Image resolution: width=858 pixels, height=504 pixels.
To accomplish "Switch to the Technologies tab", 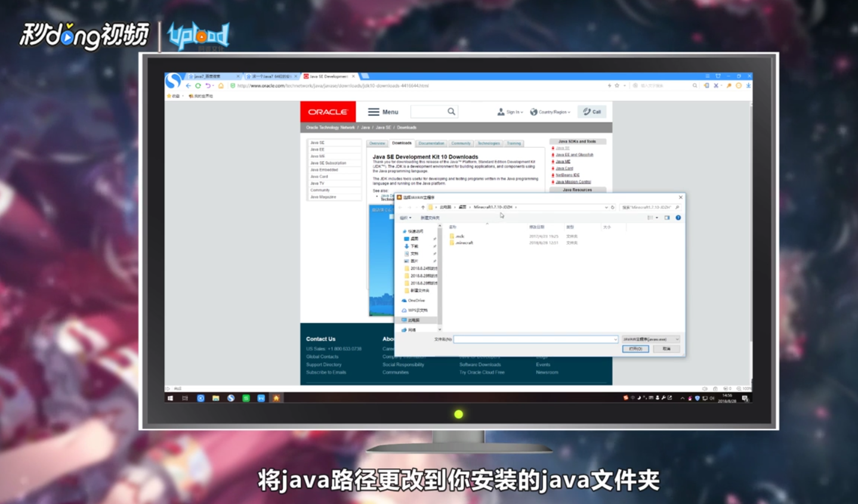I will 488,143.
